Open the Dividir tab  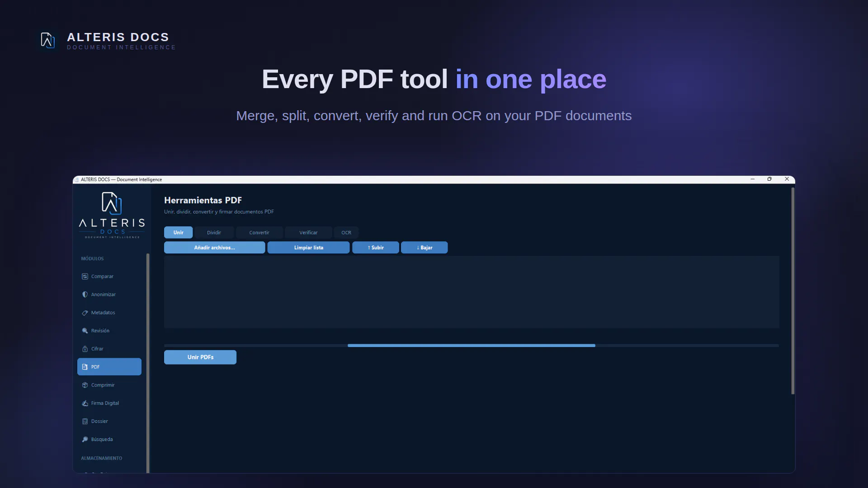pos(214,232)
